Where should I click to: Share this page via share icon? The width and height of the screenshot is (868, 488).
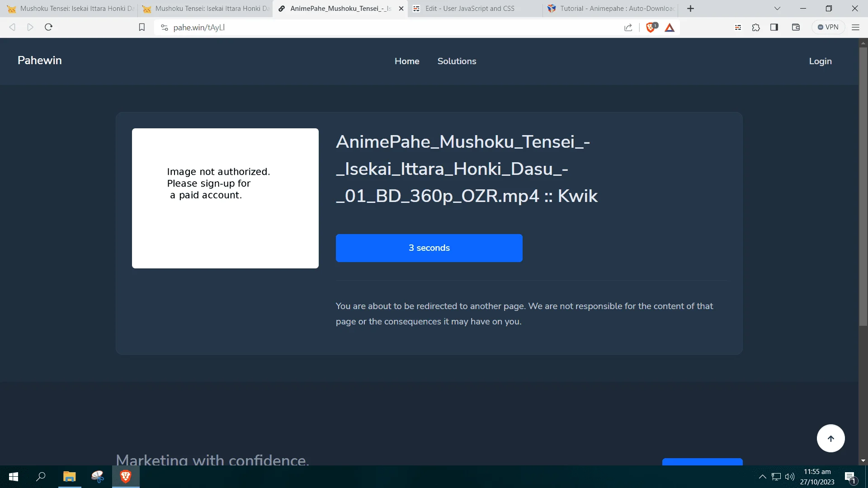[x=628, y=28]
